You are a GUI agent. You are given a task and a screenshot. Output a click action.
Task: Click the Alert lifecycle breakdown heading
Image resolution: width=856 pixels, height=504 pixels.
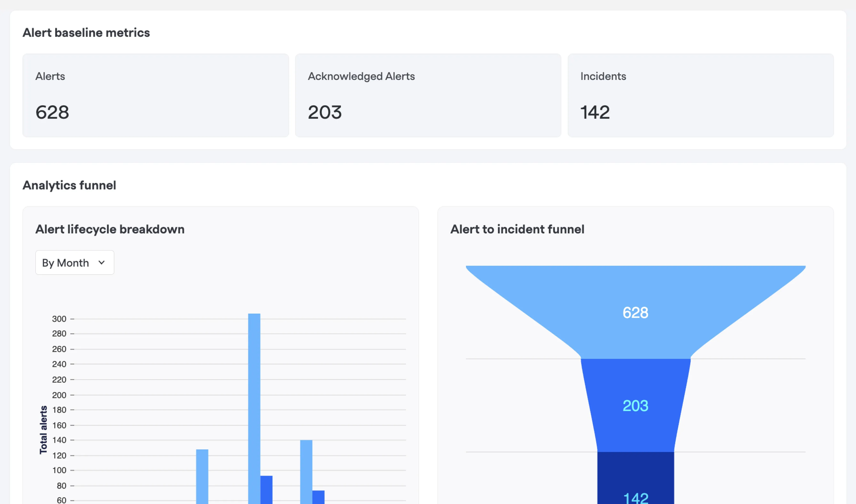[110, 229]
